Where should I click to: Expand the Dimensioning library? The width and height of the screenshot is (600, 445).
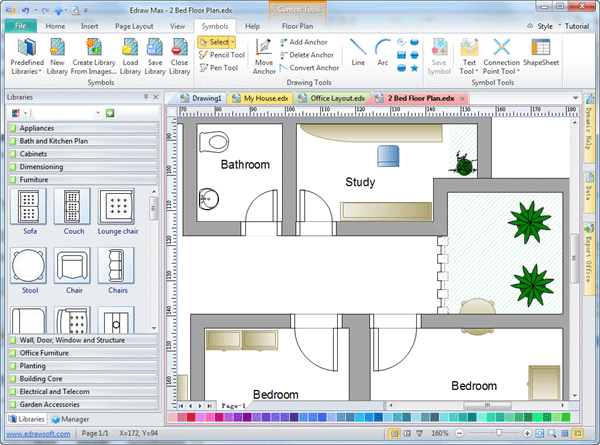(83, 167)
